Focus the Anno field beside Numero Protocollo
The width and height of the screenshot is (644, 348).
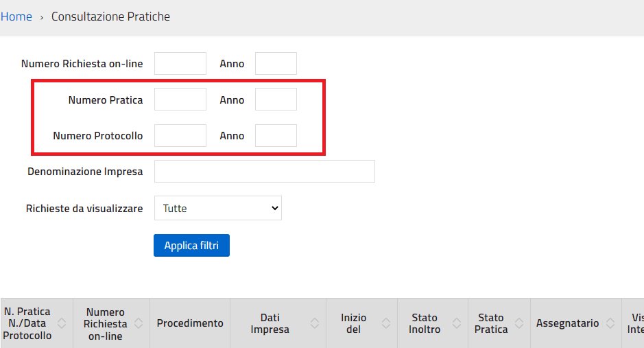[x=276, y=136]
